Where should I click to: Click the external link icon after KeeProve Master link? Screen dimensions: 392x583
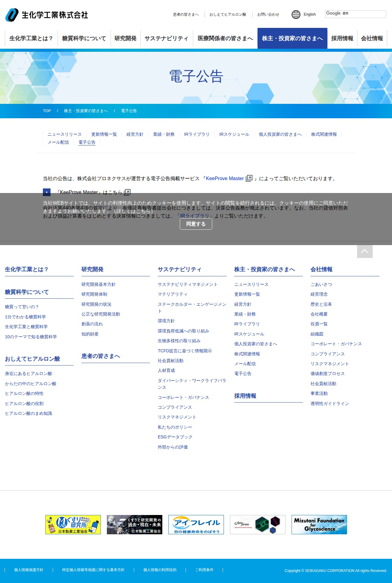pos(249,178)
